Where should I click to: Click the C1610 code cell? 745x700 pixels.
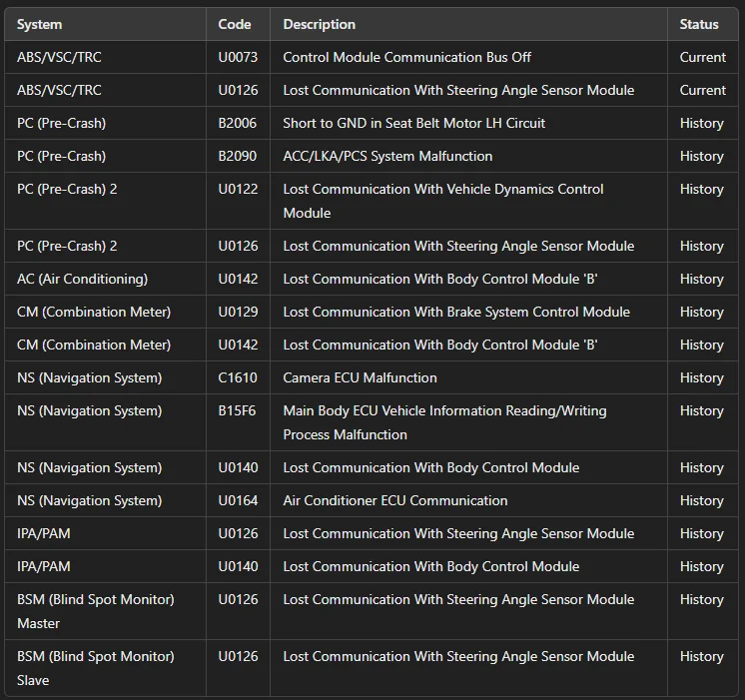point(238,377)
